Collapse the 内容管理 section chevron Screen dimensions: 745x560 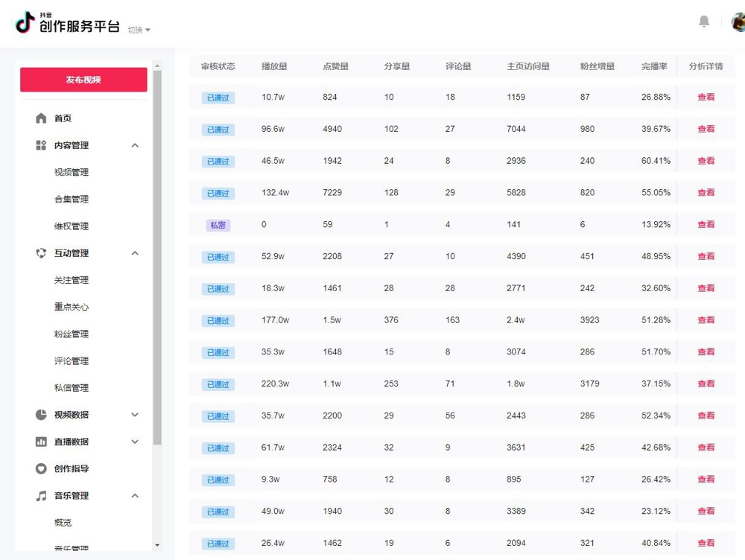(135, 145)
